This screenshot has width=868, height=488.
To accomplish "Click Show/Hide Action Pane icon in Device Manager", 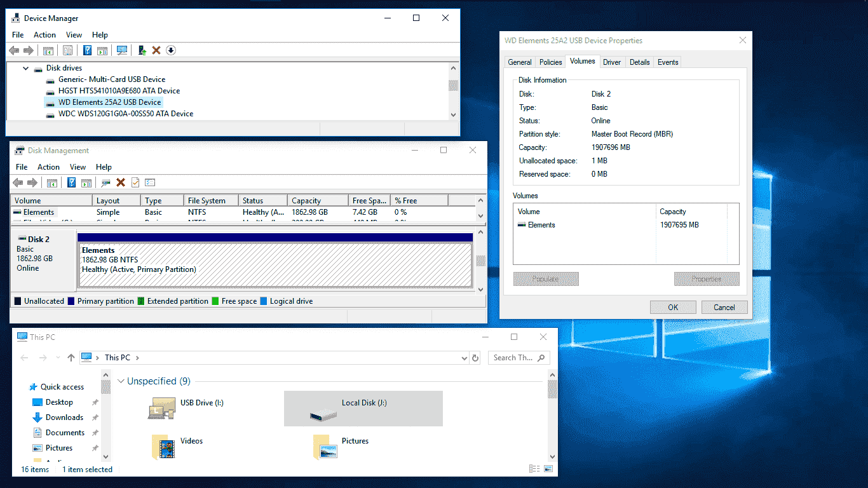I will coord(102,50).
